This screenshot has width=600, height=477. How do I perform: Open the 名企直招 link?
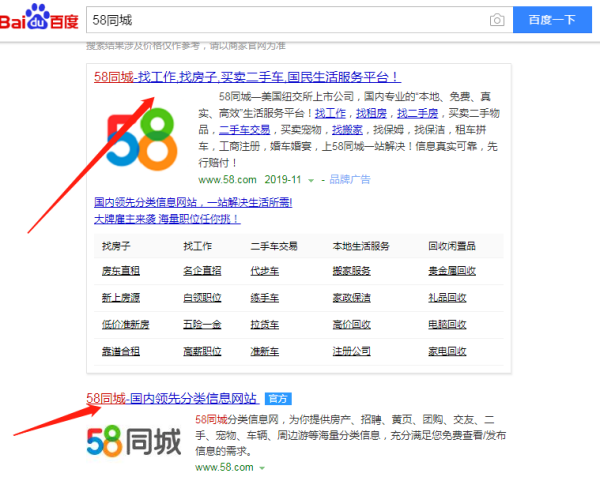point(202,271)
